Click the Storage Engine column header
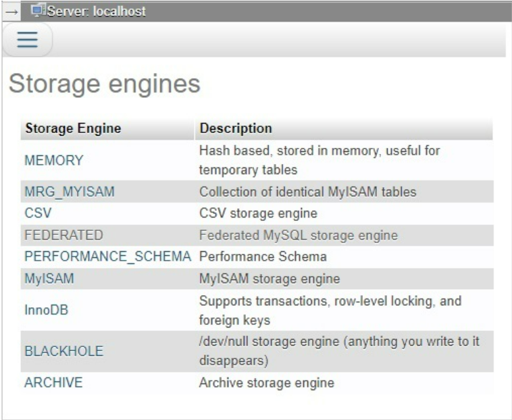The width and height of the screenshot is (512, 420). tap(73, 129)
